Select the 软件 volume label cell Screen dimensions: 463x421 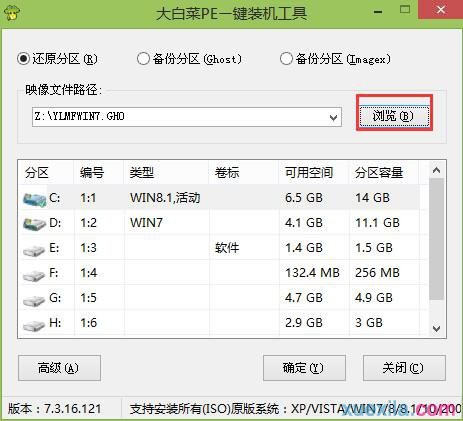click(227, 248)
